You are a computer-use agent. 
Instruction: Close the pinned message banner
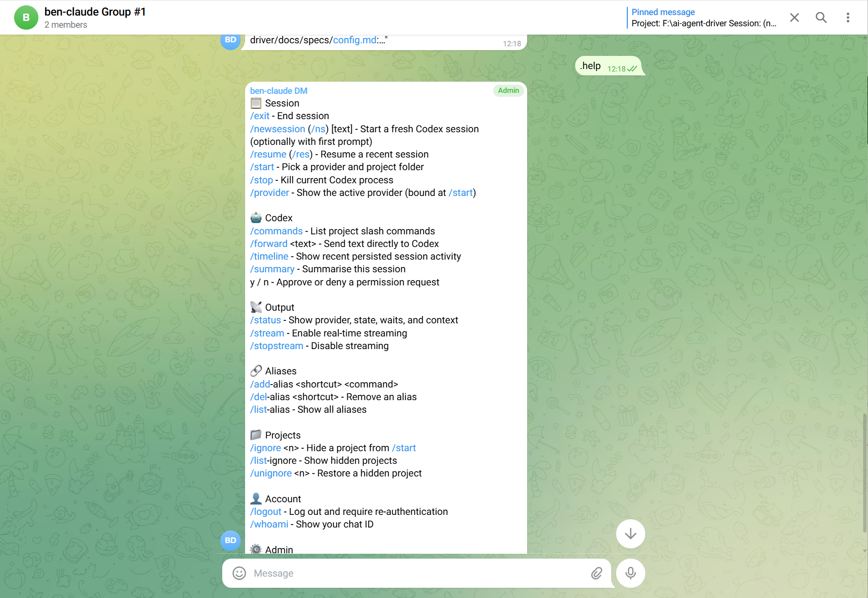[x=795, y=18]
